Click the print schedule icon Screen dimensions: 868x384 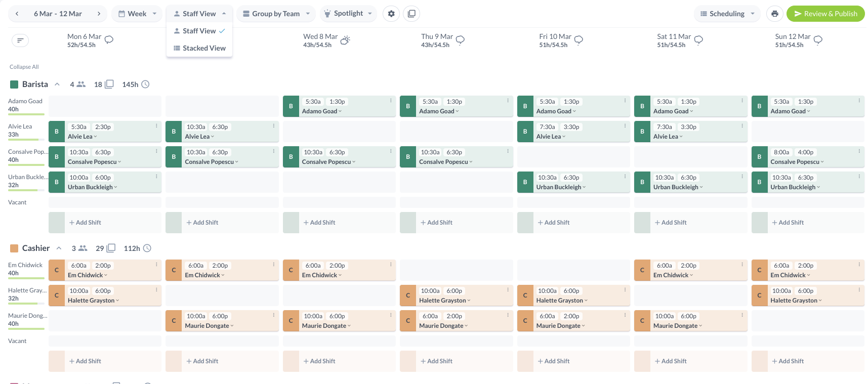(x=774, y=14)
